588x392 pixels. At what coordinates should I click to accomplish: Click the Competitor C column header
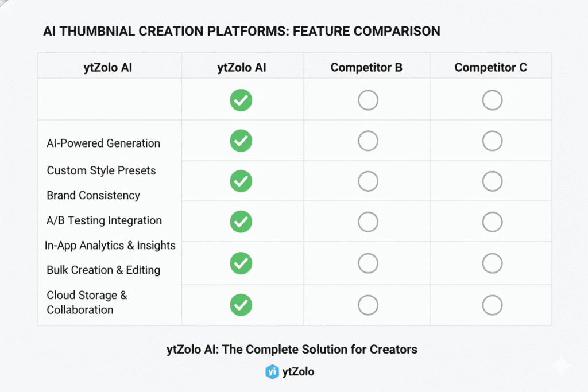point(490,67)
